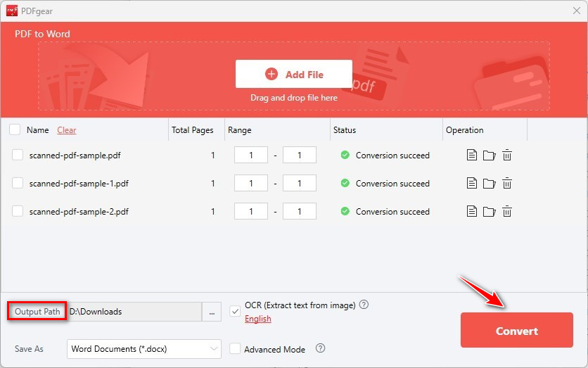Open output folder for scanned-pdf-sample-1.pdf
Viewport: 588px width, 368px height.
(x=489, y=183)
